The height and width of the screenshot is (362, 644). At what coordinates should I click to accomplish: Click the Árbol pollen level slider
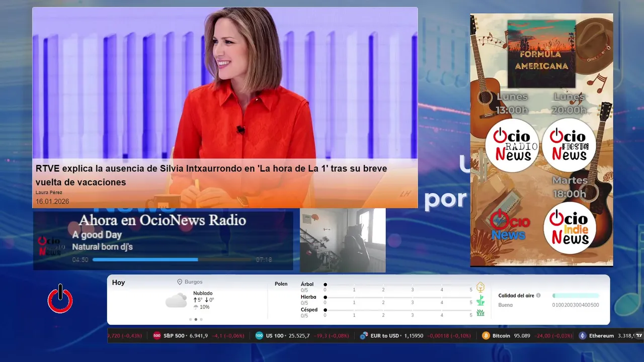[x=398, y=285]
